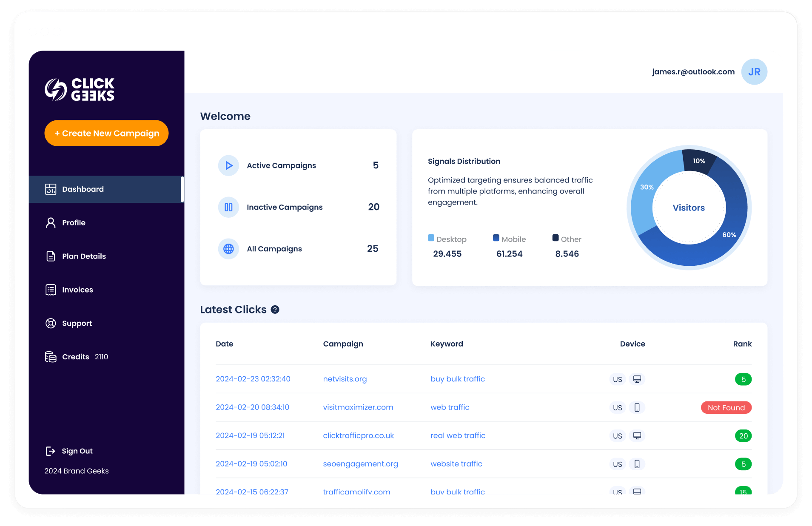Click the Not Found rank badge

[726, 407]
